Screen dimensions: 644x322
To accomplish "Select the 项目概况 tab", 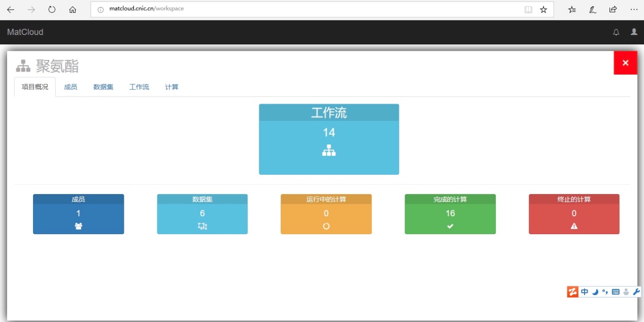I will click(35, 87).
